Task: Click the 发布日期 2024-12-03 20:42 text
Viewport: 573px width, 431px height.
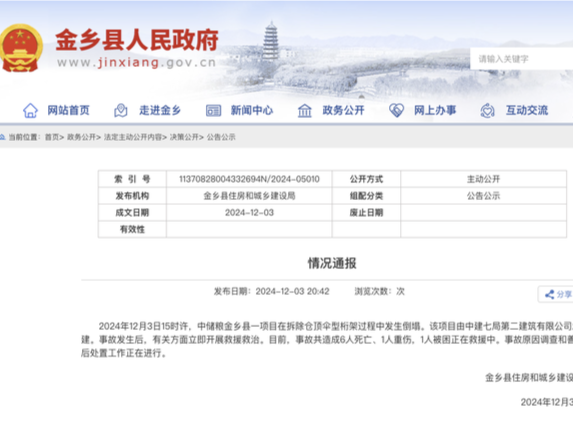Action: point(272,291)
